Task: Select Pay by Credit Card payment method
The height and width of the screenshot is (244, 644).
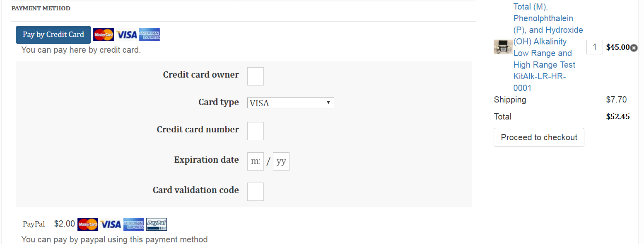Action: 53,35
